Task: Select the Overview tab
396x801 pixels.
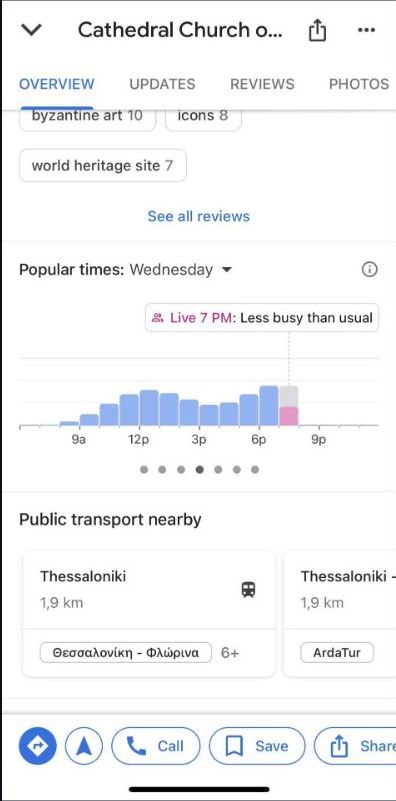Action: point(57,84)
